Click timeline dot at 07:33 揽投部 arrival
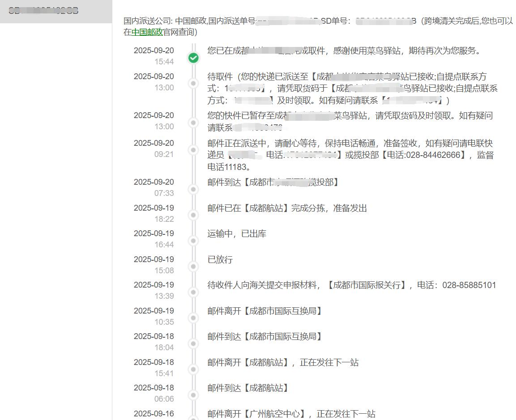The width and height of the screenshot is (516, 420). point(193,189)
